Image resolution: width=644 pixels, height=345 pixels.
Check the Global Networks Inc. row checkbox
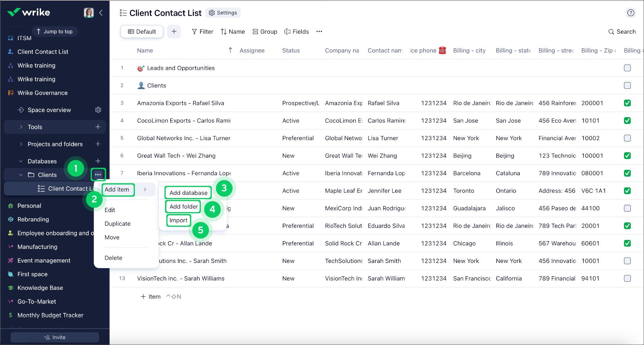[x=627, y=138]
